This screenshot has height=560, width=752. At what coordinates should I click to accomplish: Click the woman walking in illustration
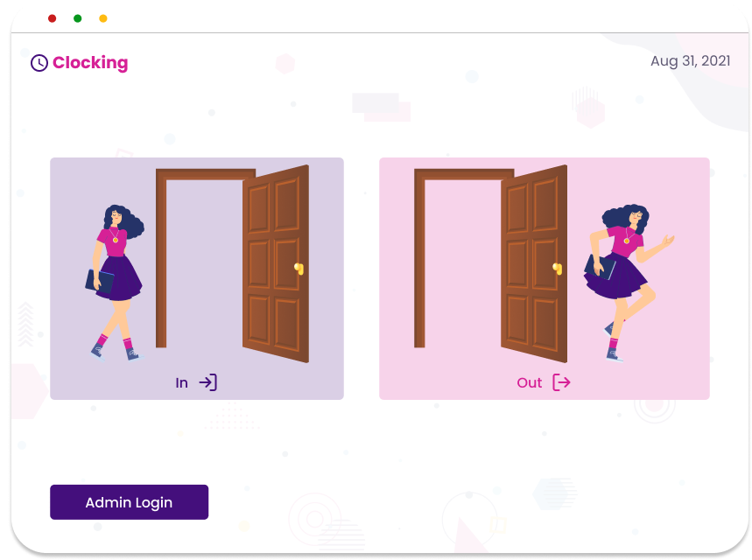coord(115,283)
